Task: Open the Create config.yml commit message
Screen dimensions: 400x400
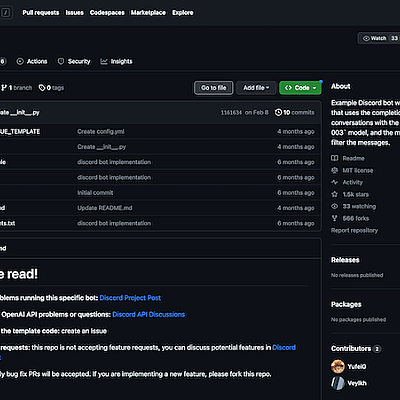Action: 101,132
